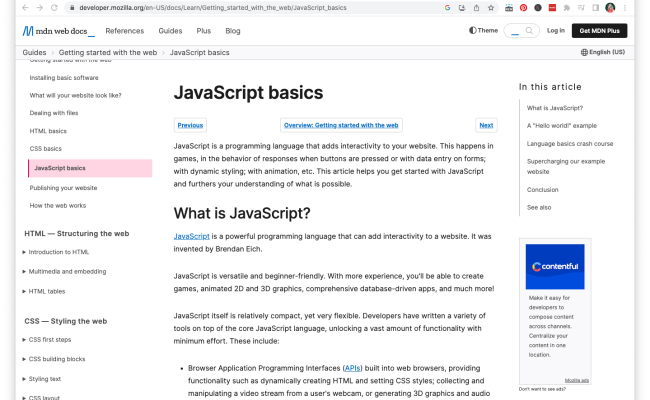Viewport: 650px width, 400px height.
Task: Click Don't want to see ads? link
Action: 542,389
